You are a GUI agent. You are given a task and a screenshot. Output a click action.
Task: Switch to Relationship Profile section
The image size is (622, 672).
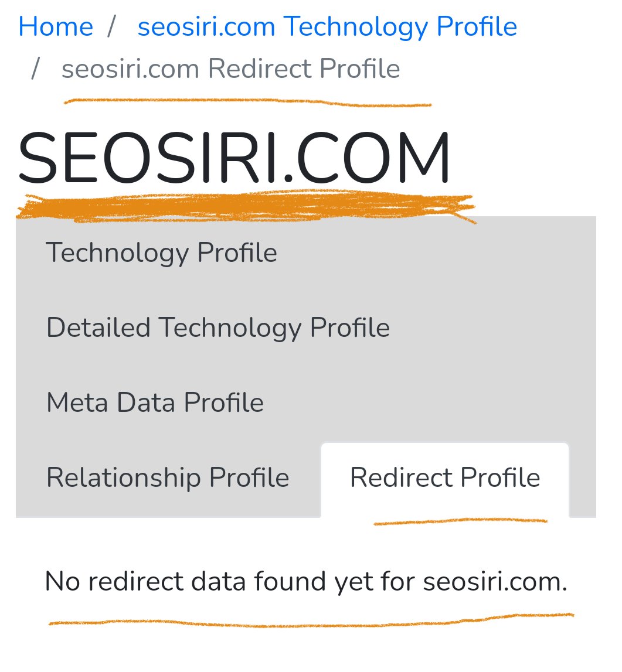(168, 477)
